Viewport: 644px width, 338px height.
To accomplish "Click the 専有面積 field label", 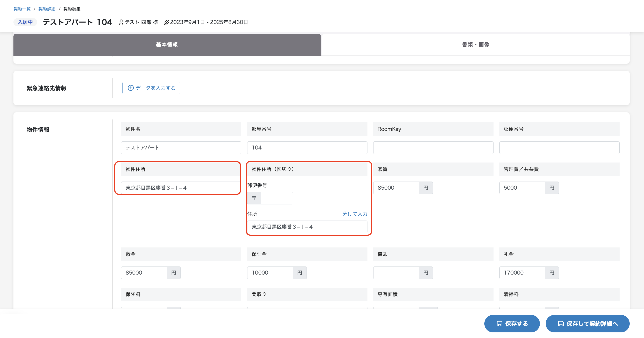I will (388, 294).
